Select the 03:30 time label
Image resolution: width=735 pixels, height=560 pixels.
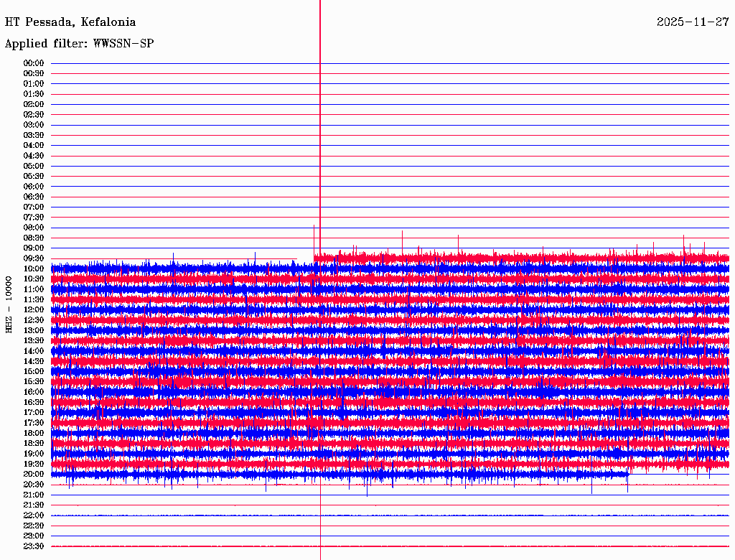pos(34,136)
